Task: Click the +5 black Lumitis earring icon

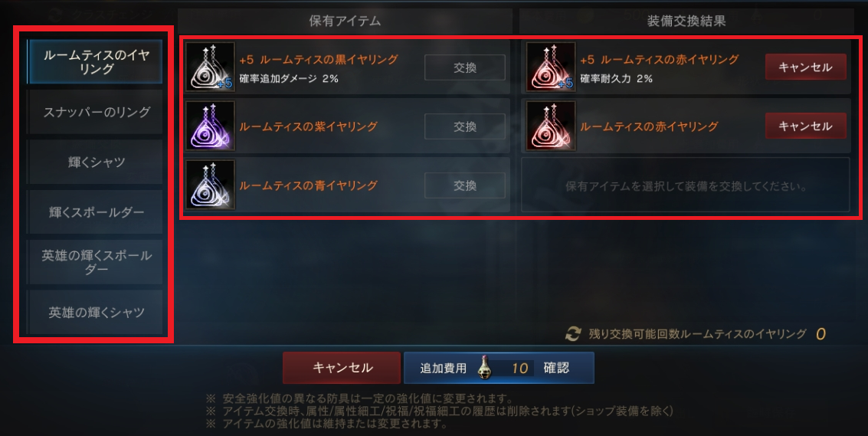Action: (210, 67)
